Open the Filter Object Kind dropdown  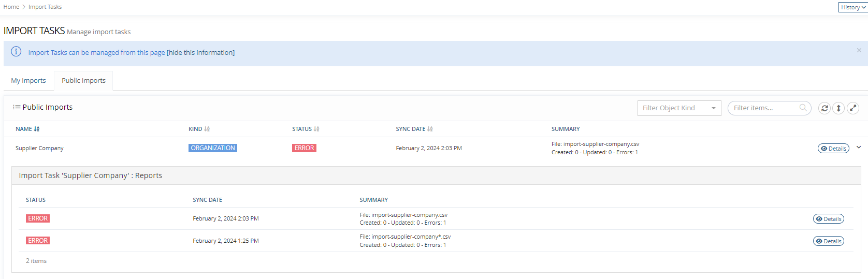coord(679,108)
